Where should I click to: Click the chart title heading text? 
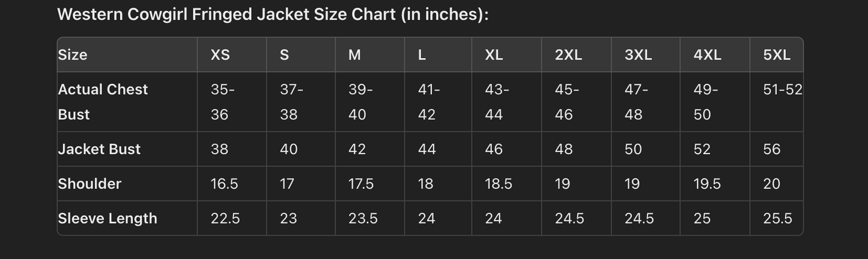point(273,15)
